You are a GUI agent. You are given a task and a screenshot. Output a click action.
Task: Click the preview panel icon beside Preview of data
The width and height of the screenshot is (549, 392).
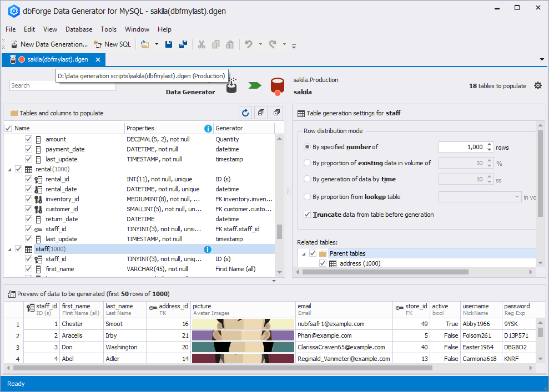click(x=12, y=294)
